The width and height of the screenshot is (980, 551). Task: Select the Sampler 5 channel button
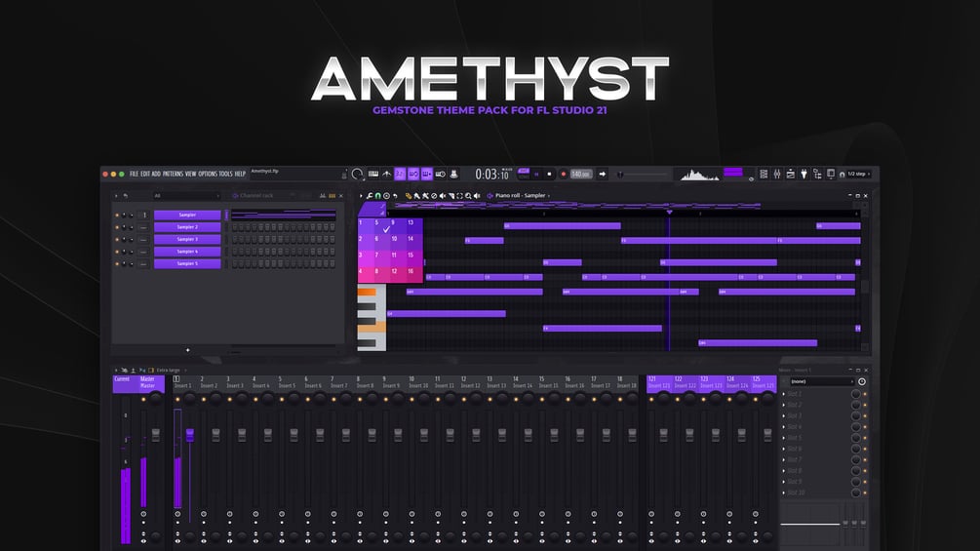[x=187, y=264]
